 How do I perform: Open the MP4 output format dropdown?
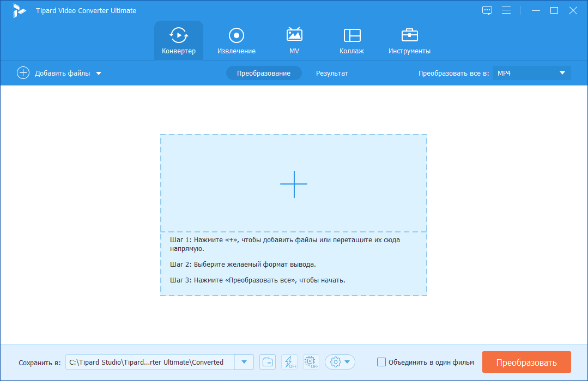click(x=563, y=72)
